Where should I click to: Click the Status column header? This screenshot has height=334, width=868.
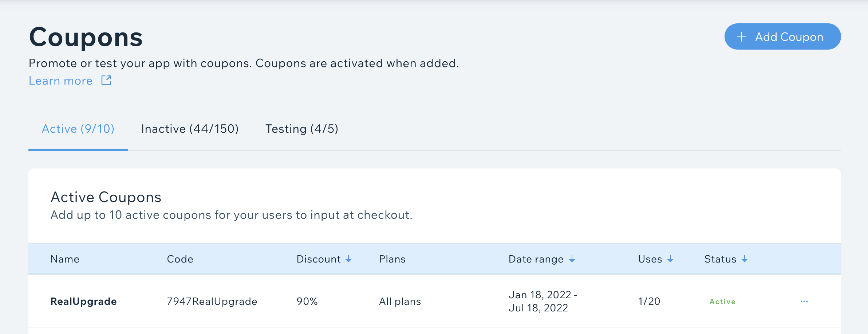720,259
